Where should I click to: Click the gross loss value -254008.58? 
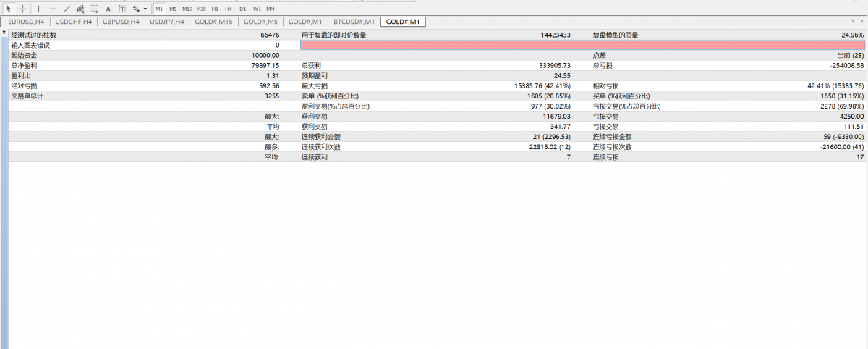(x=847, y=65)
